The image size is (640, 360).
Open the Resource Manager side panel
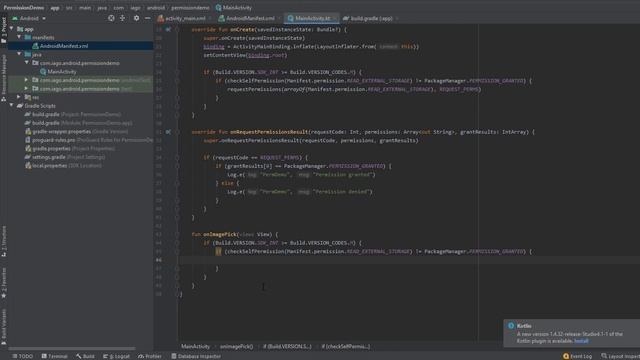click(x=4, y=78)
